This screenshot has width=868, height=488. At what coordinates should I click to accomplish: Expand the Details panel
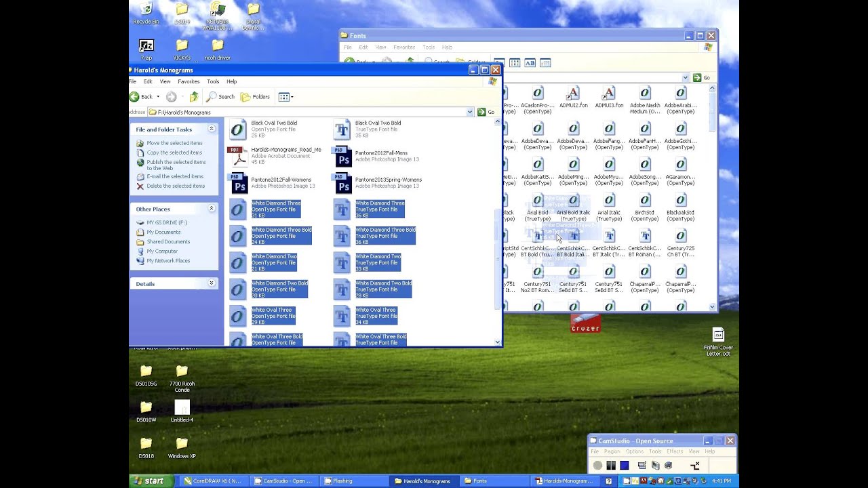(x=212, y=283)
